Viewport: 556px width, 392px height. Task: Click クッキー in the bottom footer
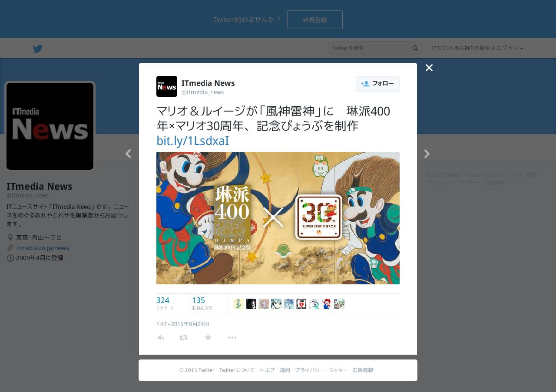[x=338, y=370]
